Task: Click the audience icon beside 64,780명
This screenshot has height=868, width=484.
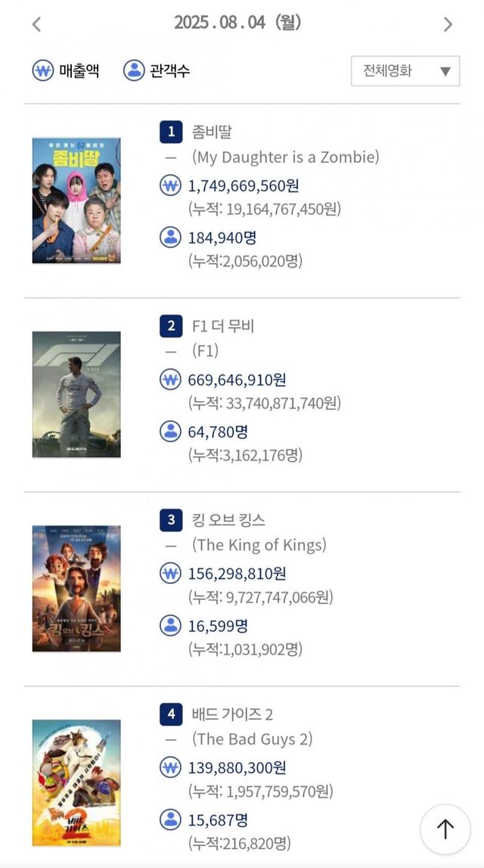Action: tap(170, 432)
